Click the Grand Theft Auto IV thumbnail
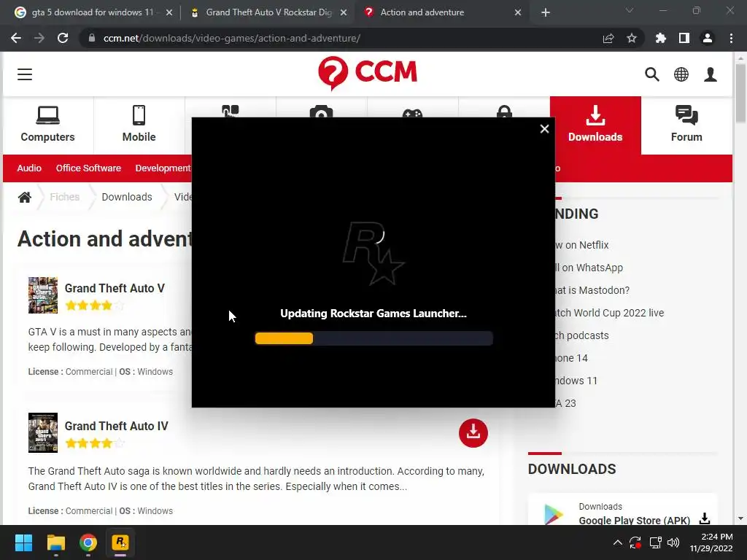The image size is (747, 560). pyautogui.click(x=43, y=432)
